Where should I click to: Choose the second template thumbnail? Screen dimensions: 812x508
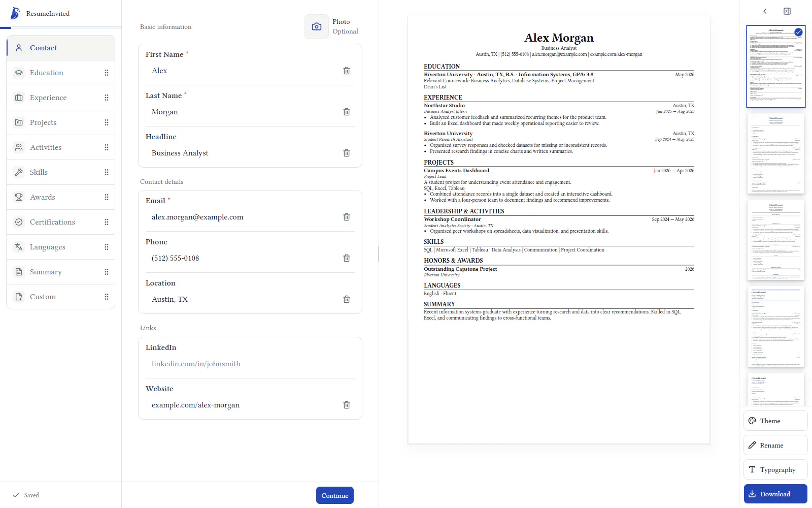[776, 153]
